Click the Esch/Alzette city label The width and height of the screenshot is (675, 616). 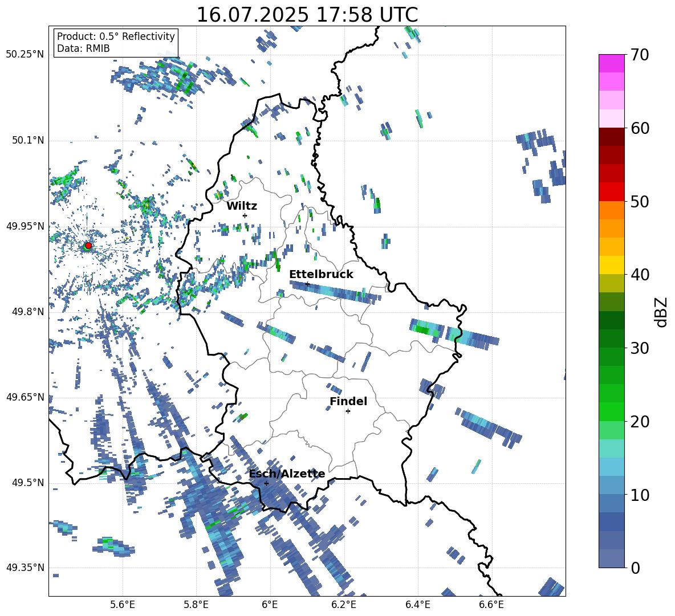pos(287,474)
